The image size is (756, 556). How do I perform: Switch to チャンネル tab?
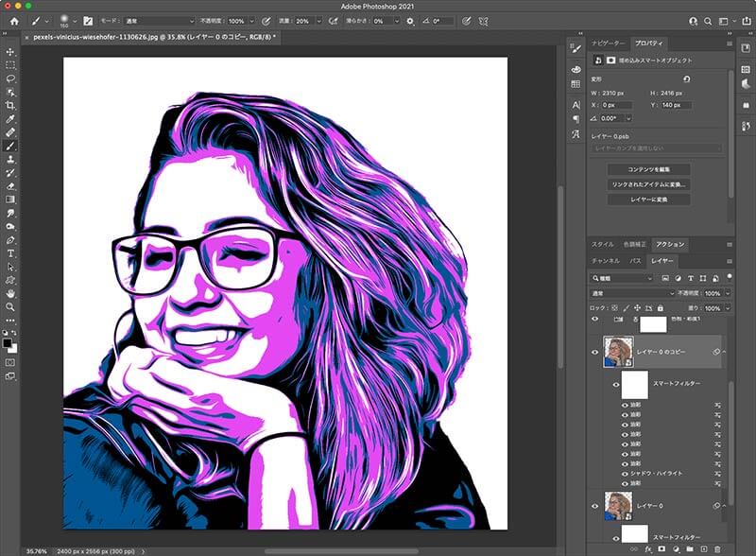pos(606,261)
